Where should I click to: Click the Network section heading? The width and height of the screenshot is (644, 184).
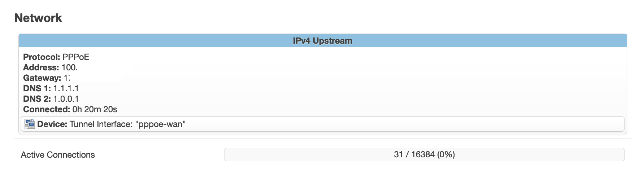pos(38,18)
